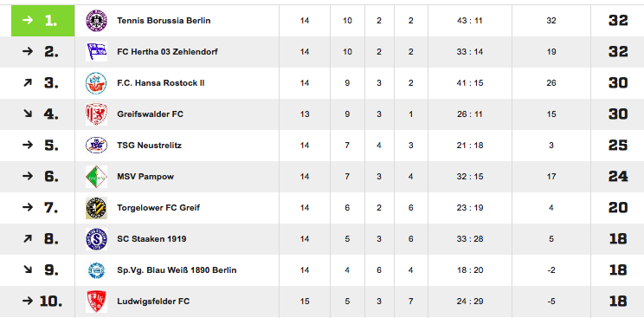Image resolution: width=644 pixels, height=318 pixels.
Task: Click the SC Staaken 1919 round logo
Action: coord(96,239)
